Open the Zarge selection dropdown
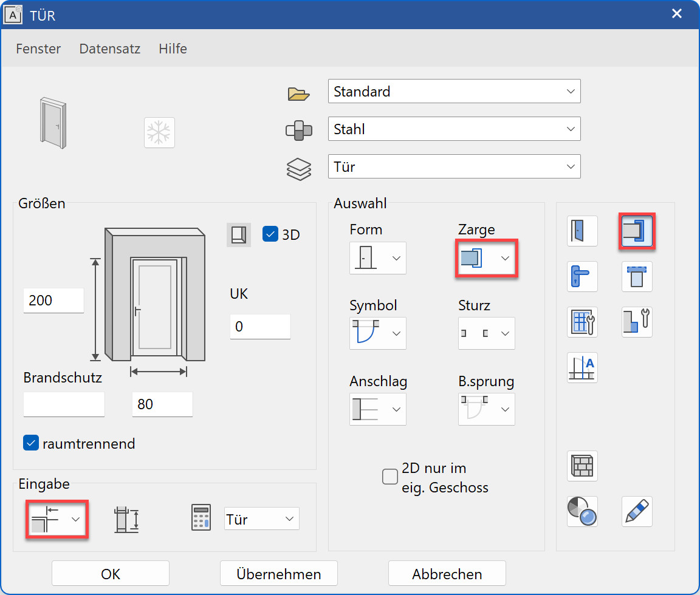700x595 pixels. (487, 258)
